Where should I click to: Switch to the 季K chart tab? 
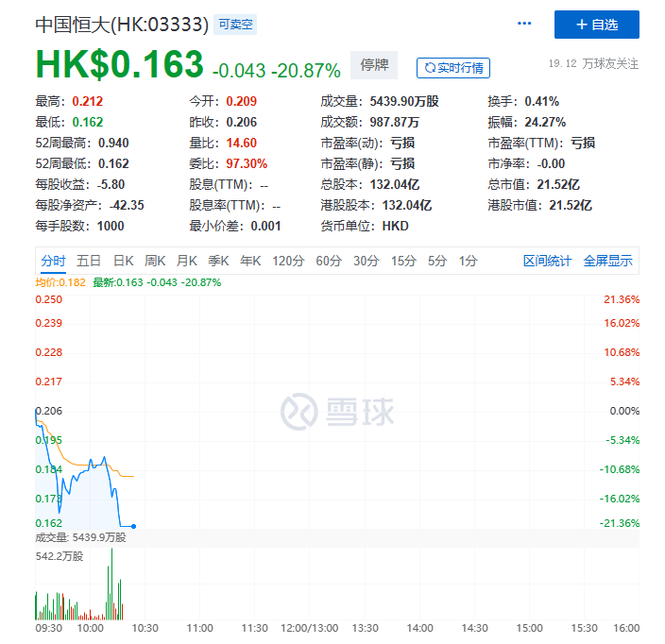(218, 261)
